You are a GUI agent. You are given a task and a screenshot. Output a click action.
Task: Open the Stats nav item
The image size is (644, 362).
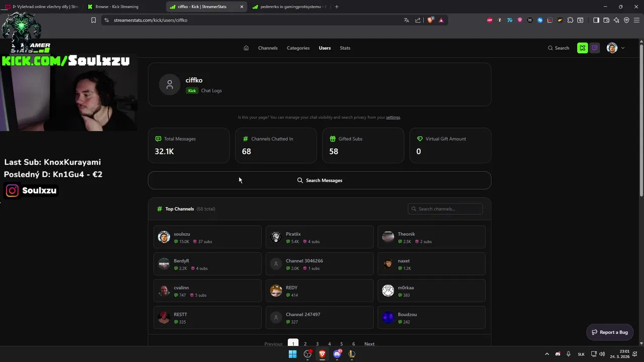[345, 48]
